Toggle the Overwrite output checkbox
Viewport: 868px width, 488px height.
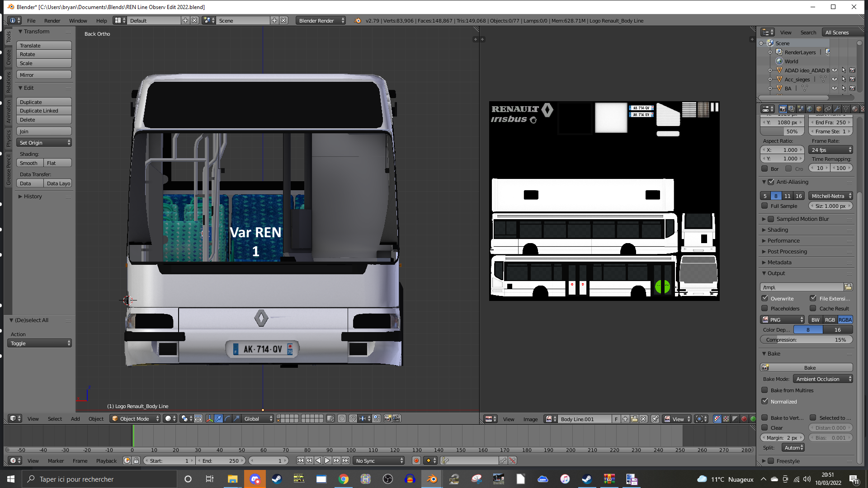coord(765,298)
